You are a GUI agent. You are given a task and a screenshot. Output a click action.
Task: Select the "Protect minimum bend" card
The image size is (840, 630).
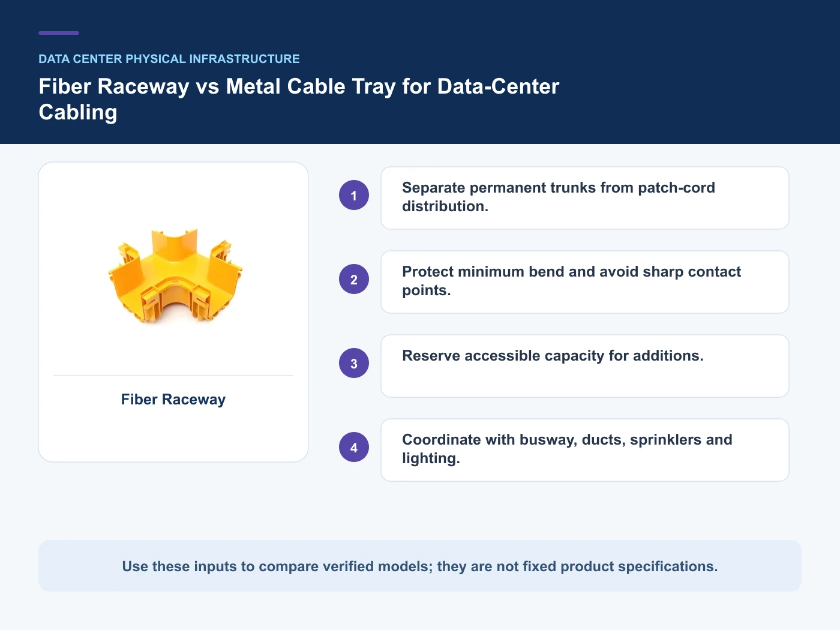click(x=585, y=282)
